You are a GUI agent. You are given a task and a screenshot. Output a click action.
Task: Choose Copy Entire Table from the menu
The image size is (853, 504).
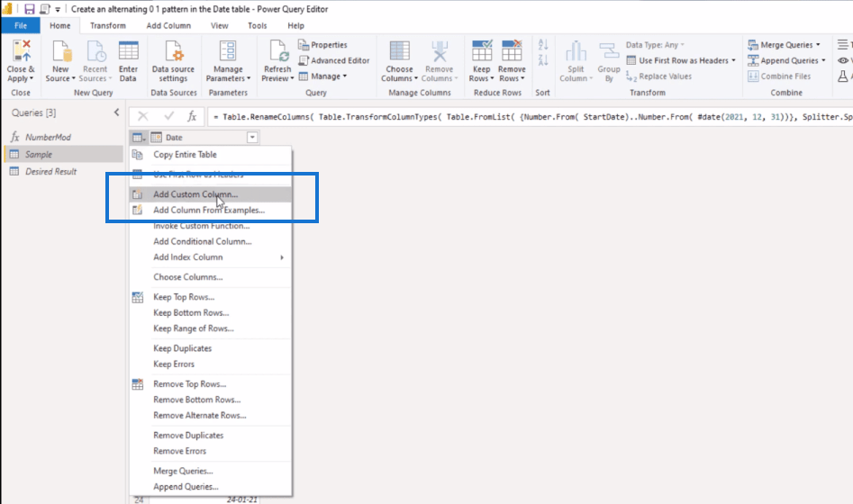211,155
